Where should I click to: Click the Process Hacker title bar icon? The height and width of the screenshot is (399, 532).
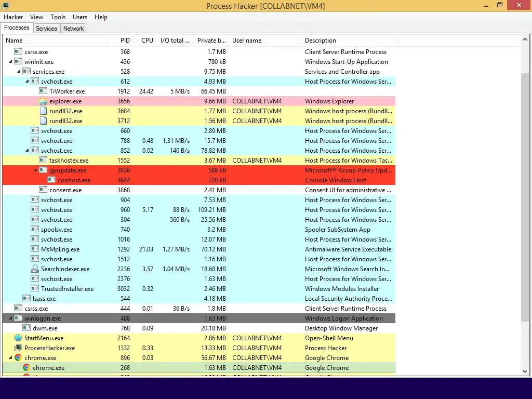[5, 5]
